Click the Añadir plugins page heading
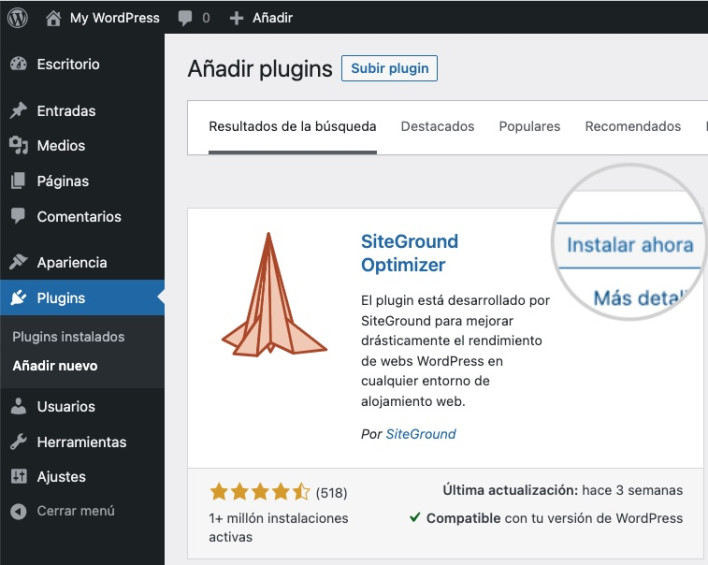The height and width of the screenshot is (565, 708). (x=260, y=69)
